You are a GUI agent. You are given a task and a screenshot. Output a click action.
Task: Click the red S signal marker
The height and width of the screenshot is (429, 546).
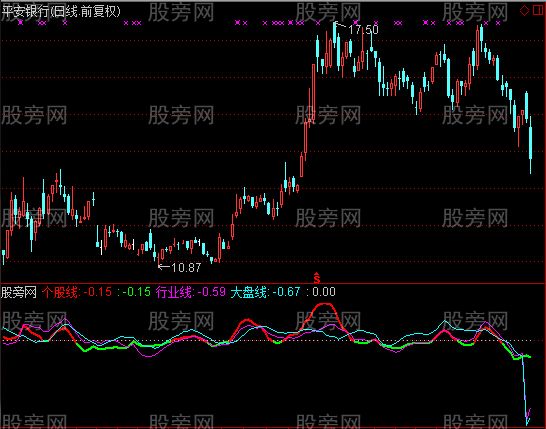[317, 278]
